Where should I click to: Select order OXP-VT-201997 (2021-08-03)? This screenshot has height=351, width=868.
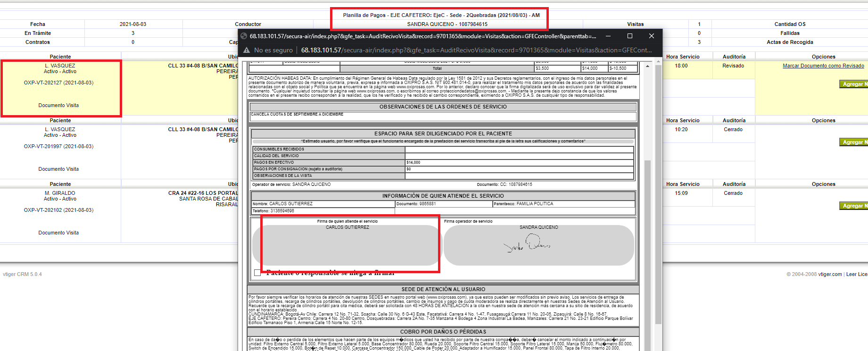[58, 146]
